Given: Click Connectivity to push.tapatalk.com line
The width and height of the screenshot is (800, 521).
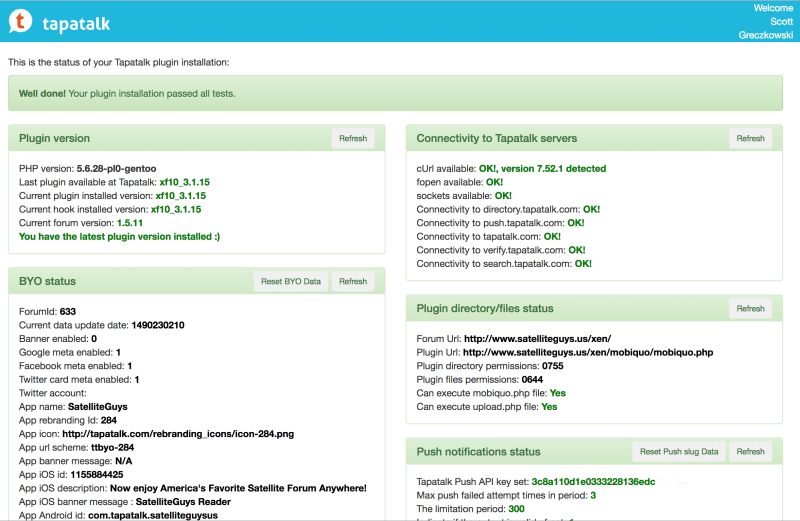Looking at the screenshot, I should click(501, 223).
